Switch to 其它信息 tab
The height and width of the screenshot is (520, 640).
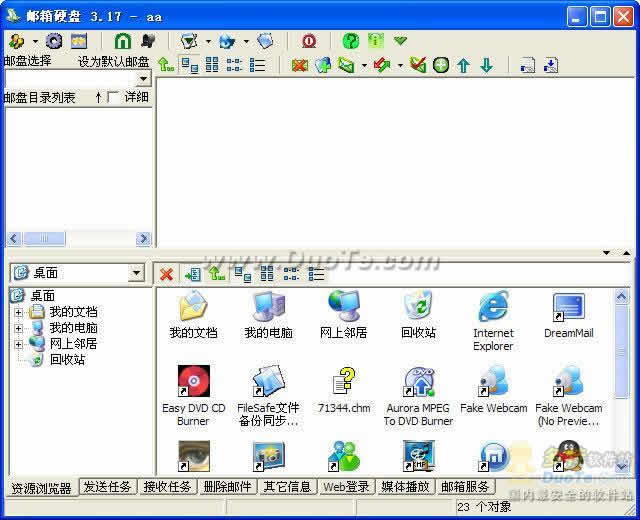click(287, 487)
